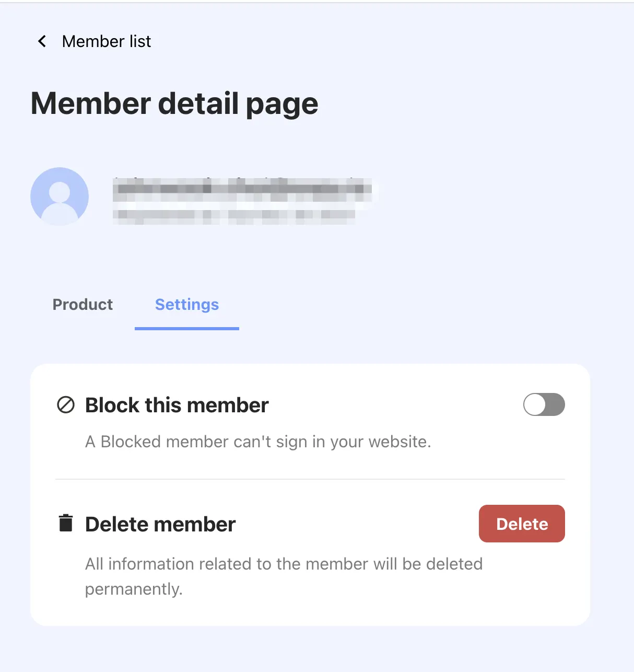Click the Delete member heading

coord(160,524)
